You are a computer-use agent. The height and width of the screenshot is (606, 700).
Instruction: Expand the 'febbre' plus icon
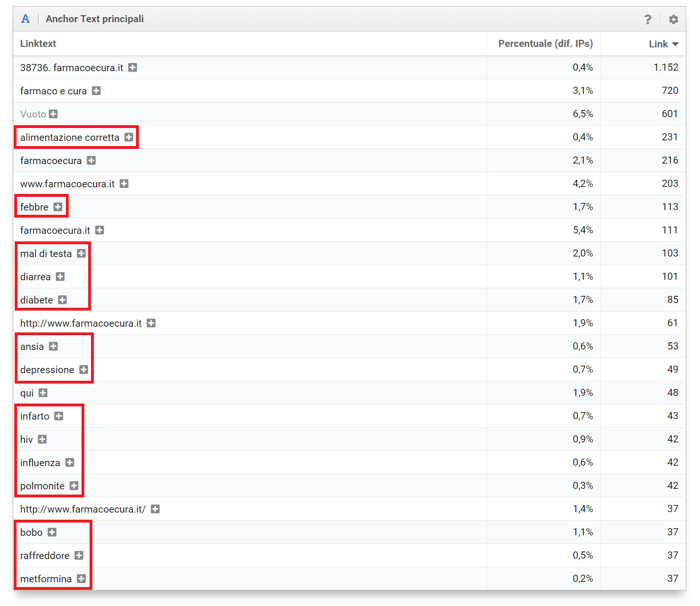tap(58, 207)
